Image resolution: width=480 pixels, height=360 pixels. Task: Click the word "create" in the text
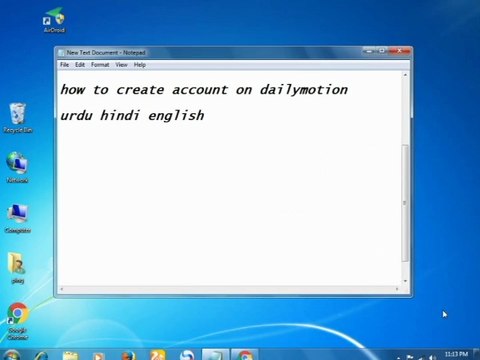(140, 90)
